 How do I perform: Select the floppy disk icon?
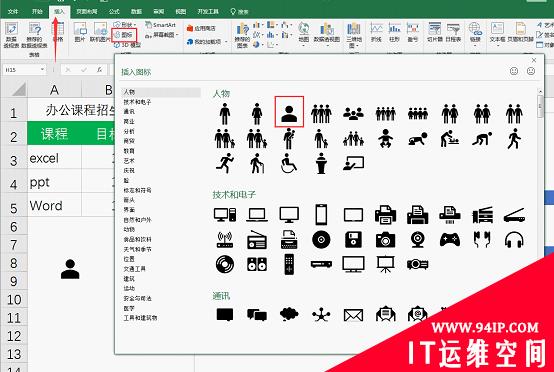coord(353,240)
